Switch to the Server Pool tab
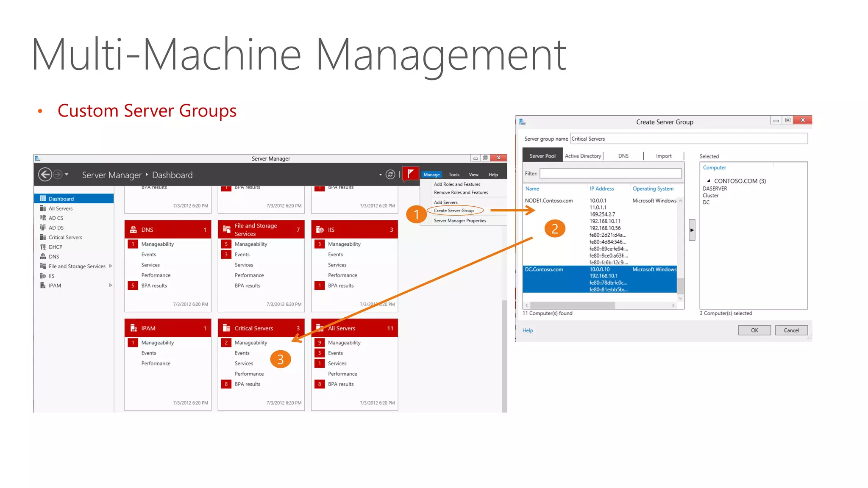Image resolution: width=868 pixels, height=488 pixels. (542, 156)
